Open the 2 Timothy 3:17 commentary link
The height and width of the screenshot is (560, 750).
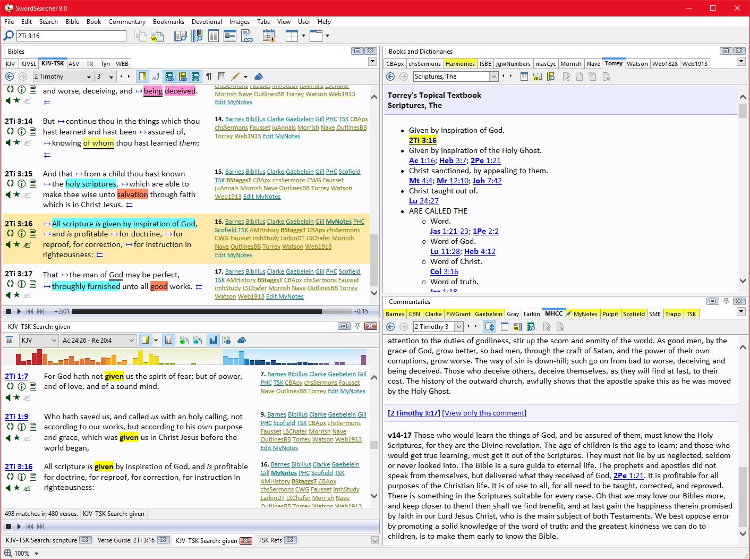pyautogui.click(x=414, y=413)
